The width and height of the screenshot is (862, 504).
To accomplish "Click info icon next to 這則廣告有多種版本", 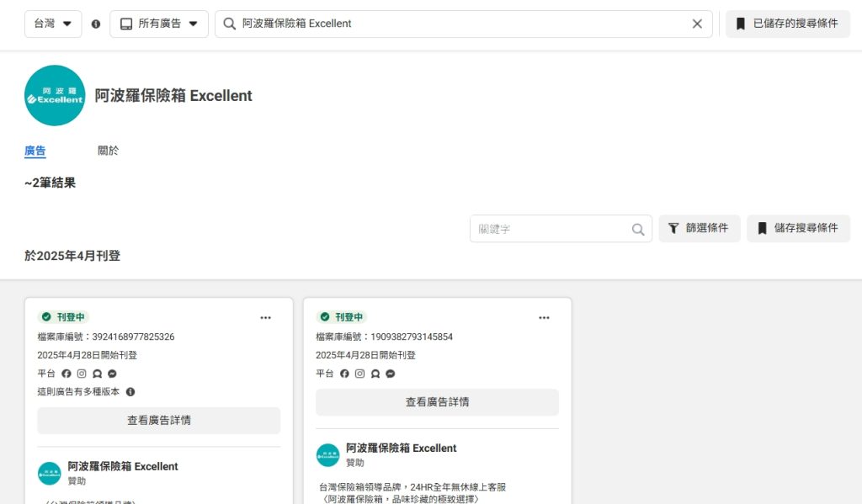I will coord(130,392).
